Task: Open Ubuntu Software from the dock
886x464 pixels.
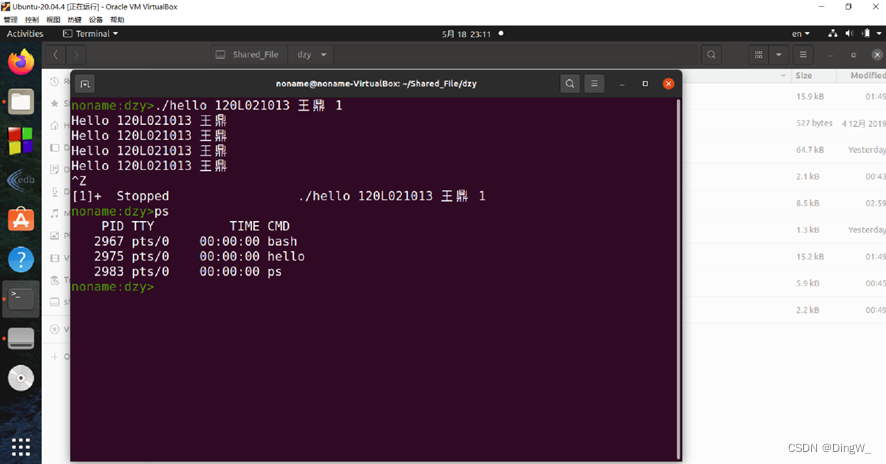Action: (21, 219)
